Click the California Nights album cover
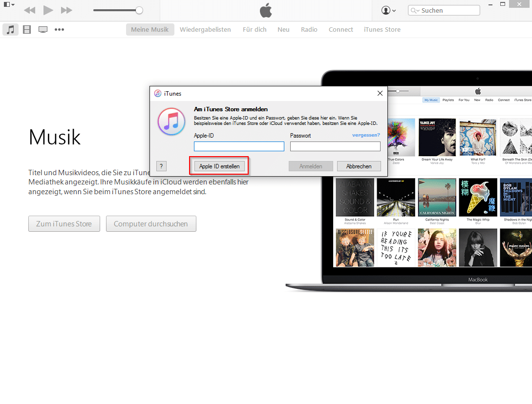Screen dimensions: 532x404 coord(437,197)
